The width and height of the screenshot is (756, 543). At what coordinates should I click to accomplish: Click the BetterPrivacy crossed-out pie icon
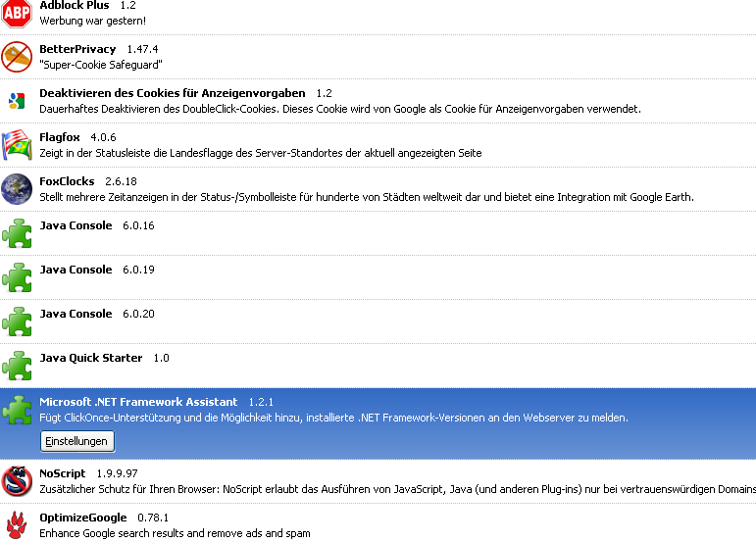[x=17, y=57]
